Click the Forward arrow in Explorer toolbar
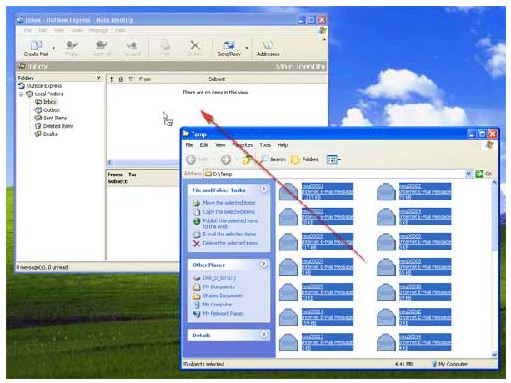This screenshot has width=511, height=383. click(x=226, y=159)
